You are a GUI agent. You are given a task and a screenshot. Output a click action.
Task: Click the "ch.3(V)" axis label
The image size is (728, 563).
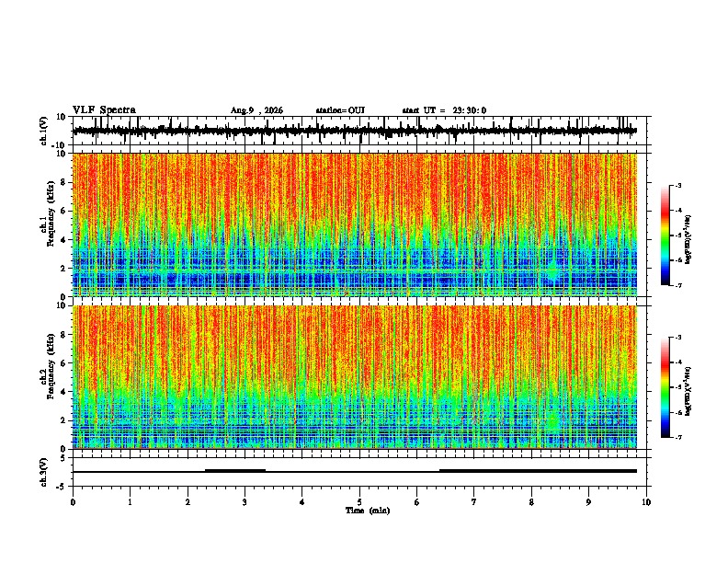pyautogui.click(x=44, y=473)
